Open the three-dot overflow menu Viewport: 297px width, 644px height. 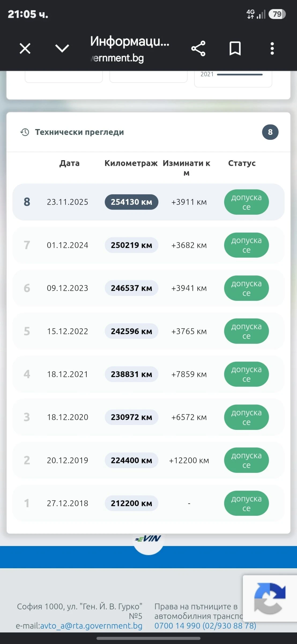coord(272,49)
